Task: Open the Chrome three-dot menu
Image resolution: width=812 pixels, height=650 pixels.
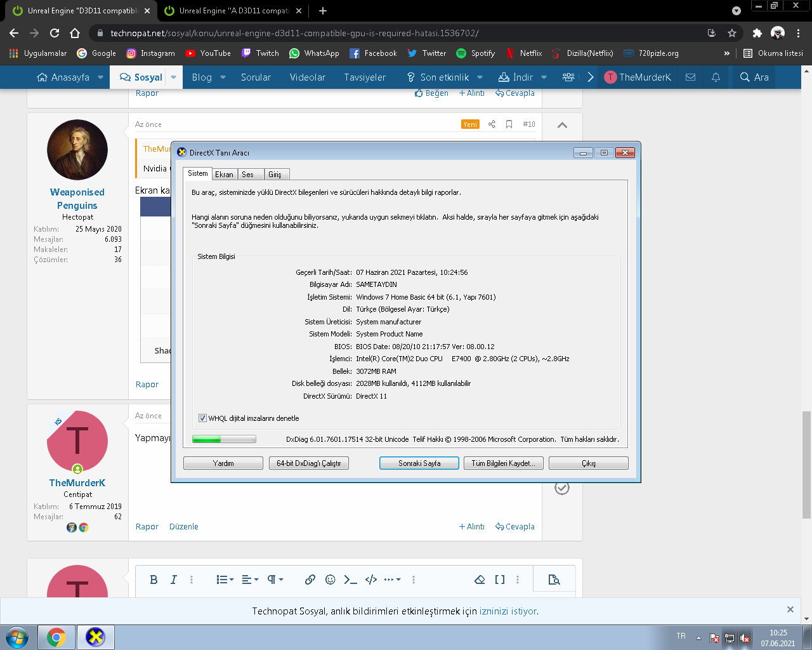Action: click(x=799, y=33)
